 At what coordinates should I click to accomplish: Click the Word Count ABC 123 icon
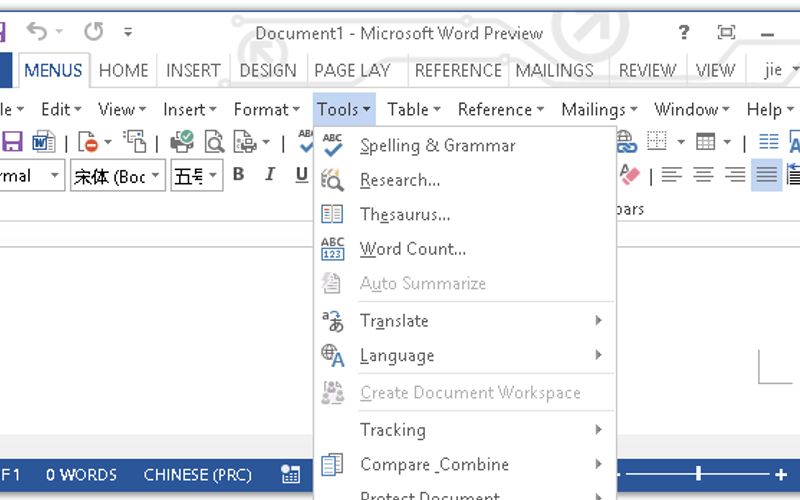click(333, 249)
